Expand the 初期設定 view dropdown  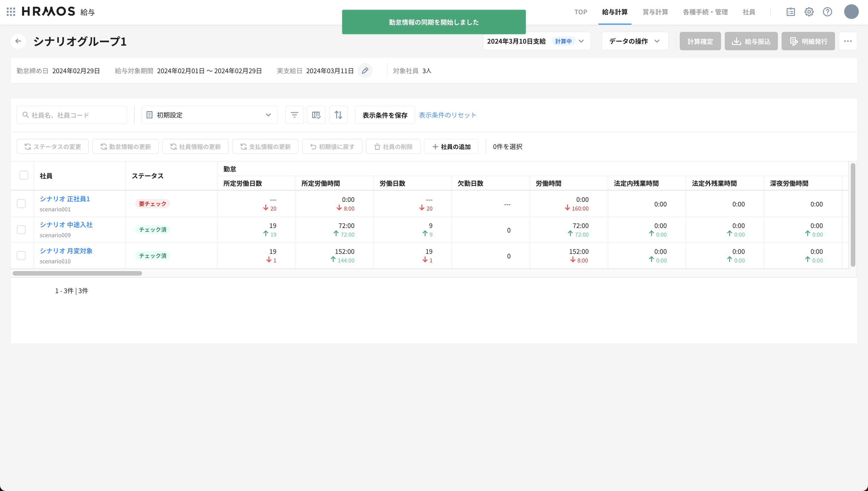pyautogui.click(x=209, y=115)
